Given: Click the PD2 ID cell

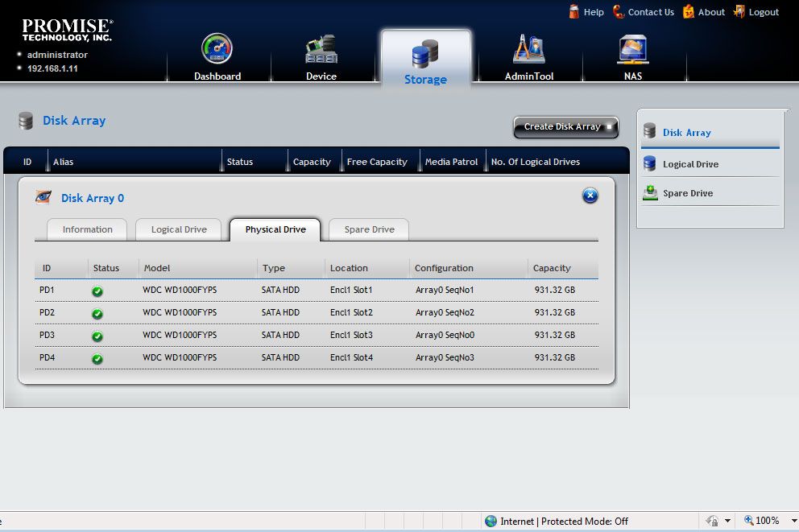Looking at the screenshot, I should [x=47, y=312].
